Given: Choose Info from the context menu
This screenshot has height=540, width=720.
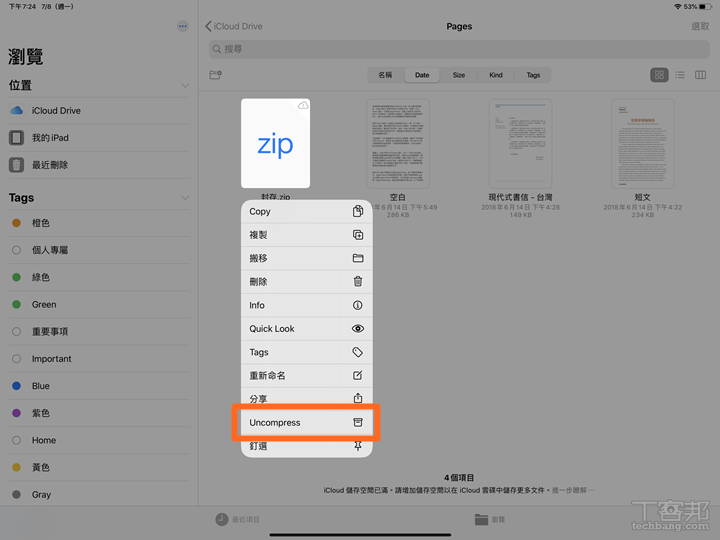Looking at the screenshot, I should click(x=307, y=305).
